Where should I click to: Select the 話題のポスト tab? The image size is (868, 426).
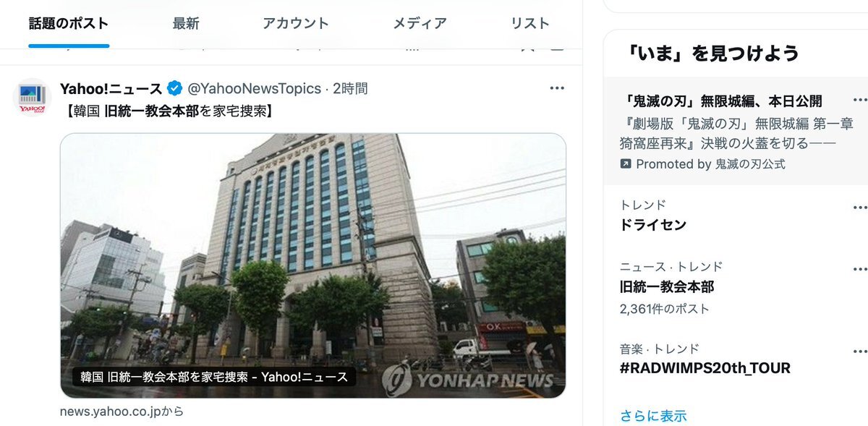coord(69,23)
